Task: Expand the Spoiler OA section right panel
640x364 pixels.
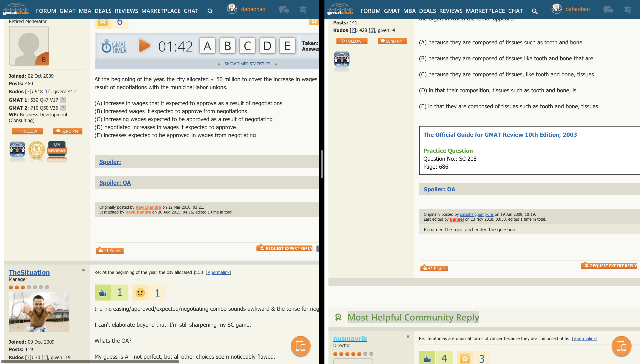Action: pos(439,189)
